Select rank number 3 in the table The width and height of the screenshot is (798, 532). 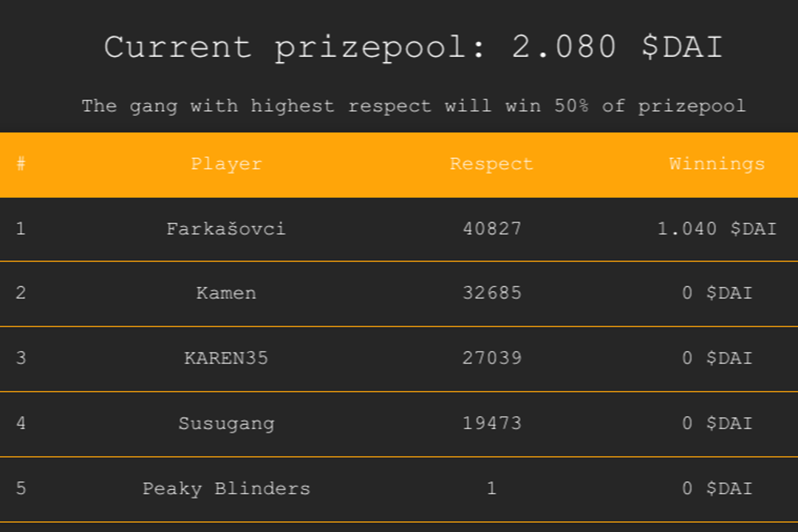coord(21,358)
